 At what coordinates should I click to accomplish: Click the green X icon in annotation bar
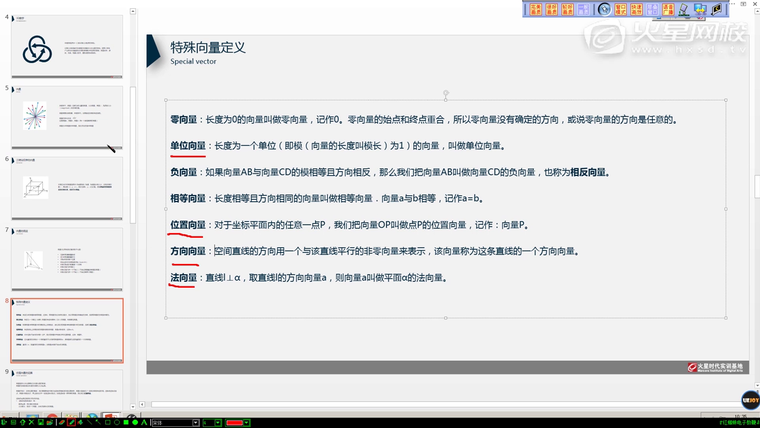coord(31,422)
